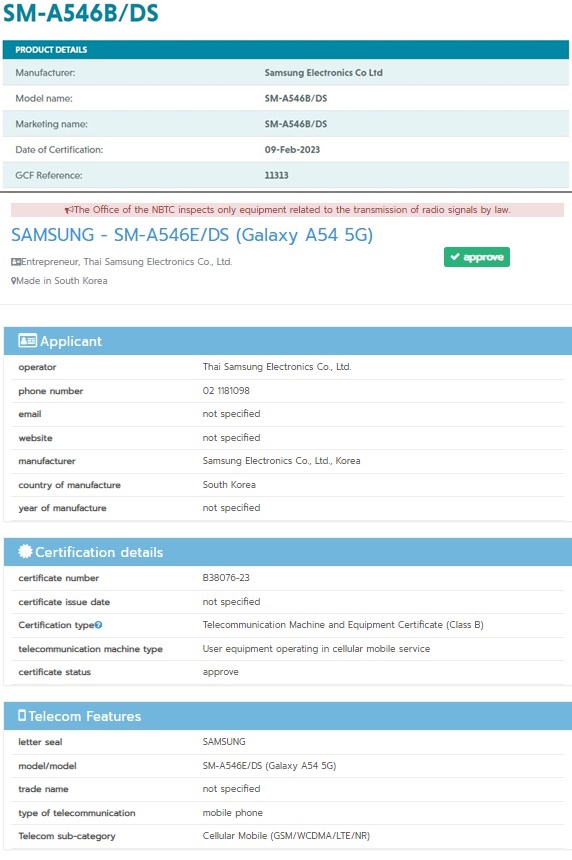Click the letter seal label

[x=40, y=742]
